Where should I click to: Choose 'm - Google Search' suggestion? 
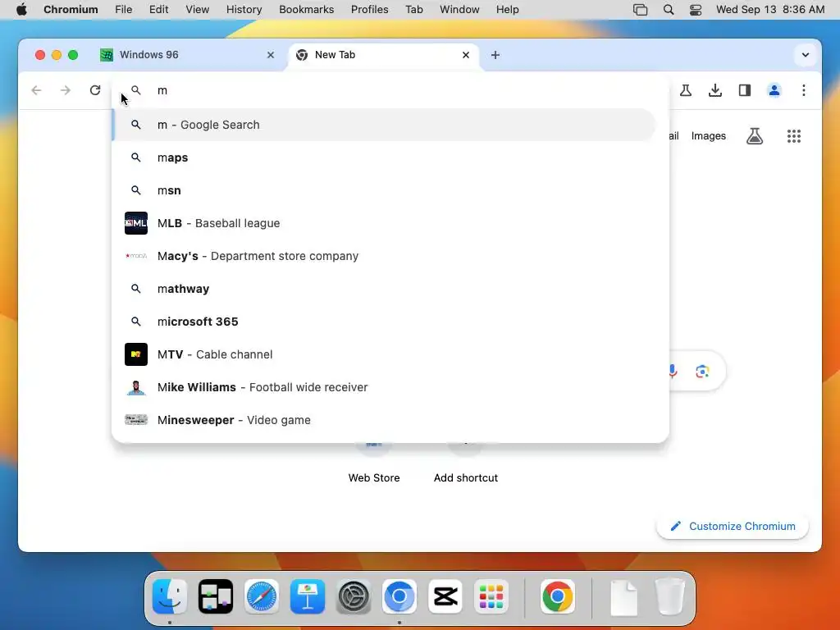tap(384, 125)
